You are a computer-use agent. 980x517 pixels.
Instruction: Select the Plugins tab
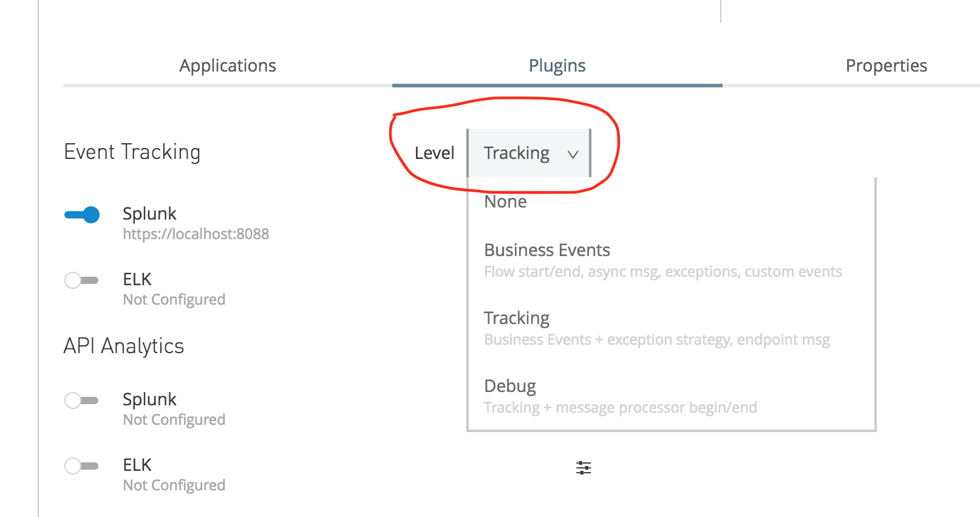(557, 66)
